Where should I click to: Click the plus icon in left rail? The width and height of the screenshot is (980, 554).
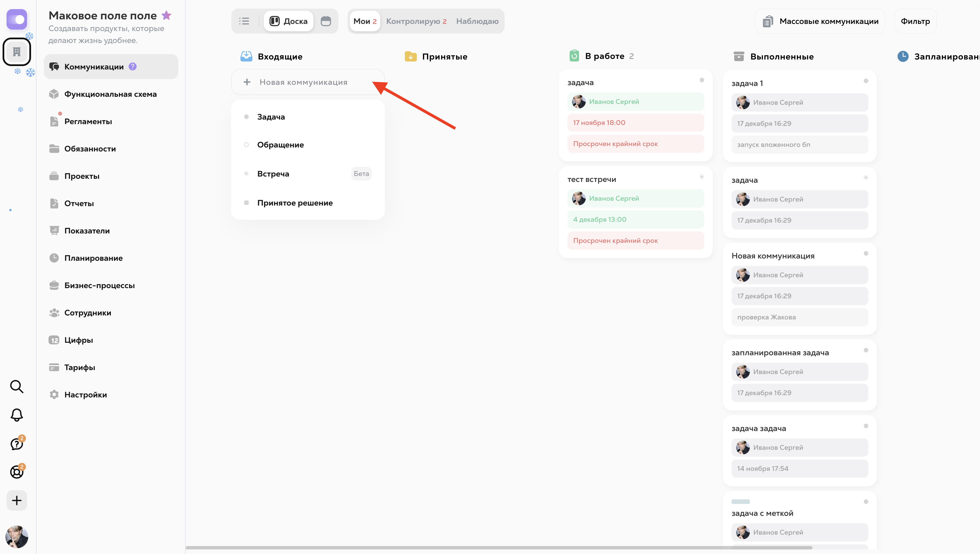(16, 500)
